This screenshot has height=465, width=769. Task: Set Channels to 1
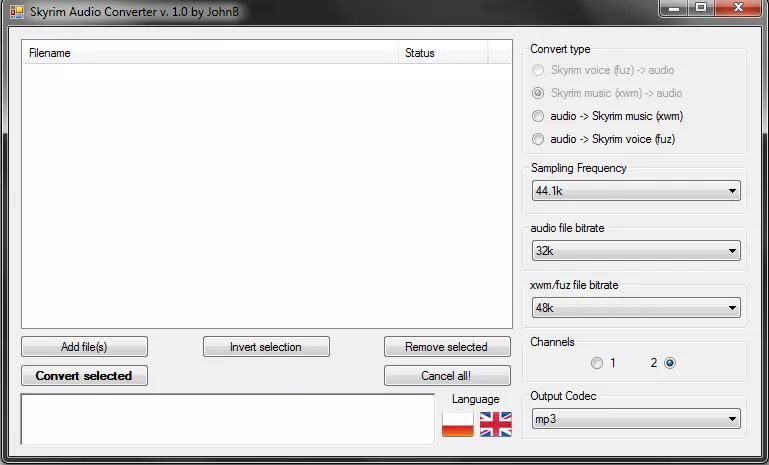pyautogui.click(x=597, y=363)
